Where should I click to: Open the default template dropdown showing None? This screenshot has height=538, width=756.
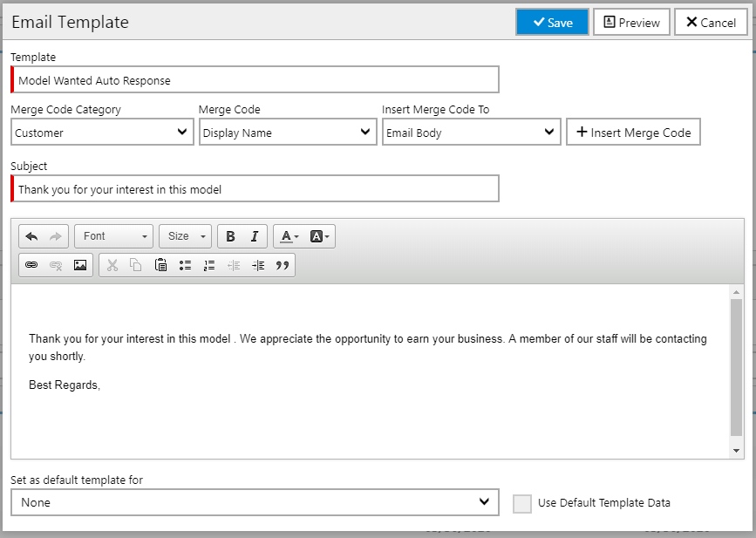click(x=255, y=502)
